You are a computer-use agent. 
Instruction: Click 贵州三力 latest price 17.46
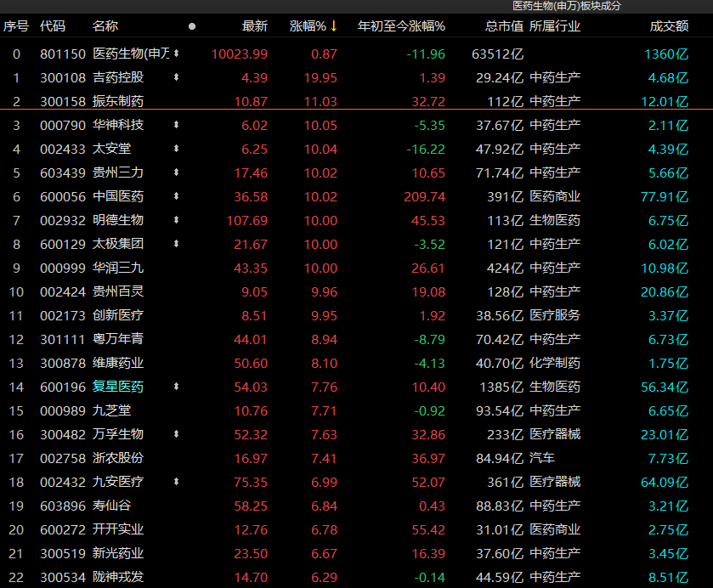tap(251, 173)
